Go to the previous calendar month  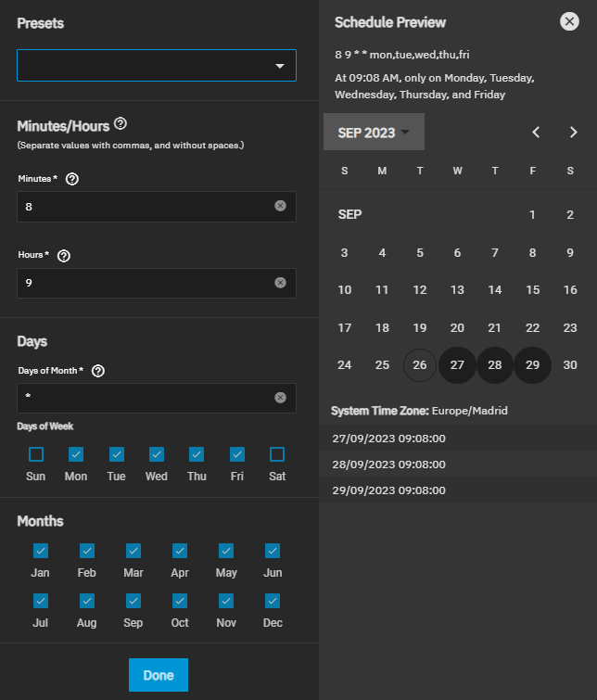click(536, 133)
